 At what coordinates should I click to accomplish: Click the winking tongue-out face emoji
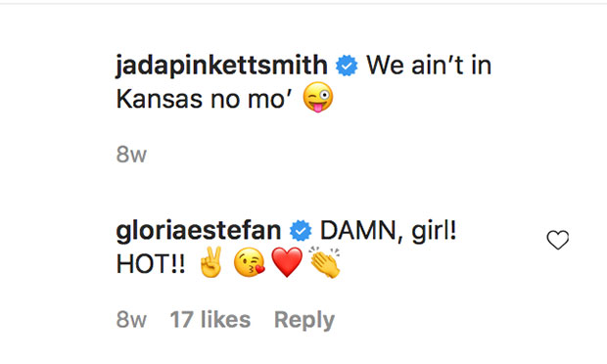[318, 97]
